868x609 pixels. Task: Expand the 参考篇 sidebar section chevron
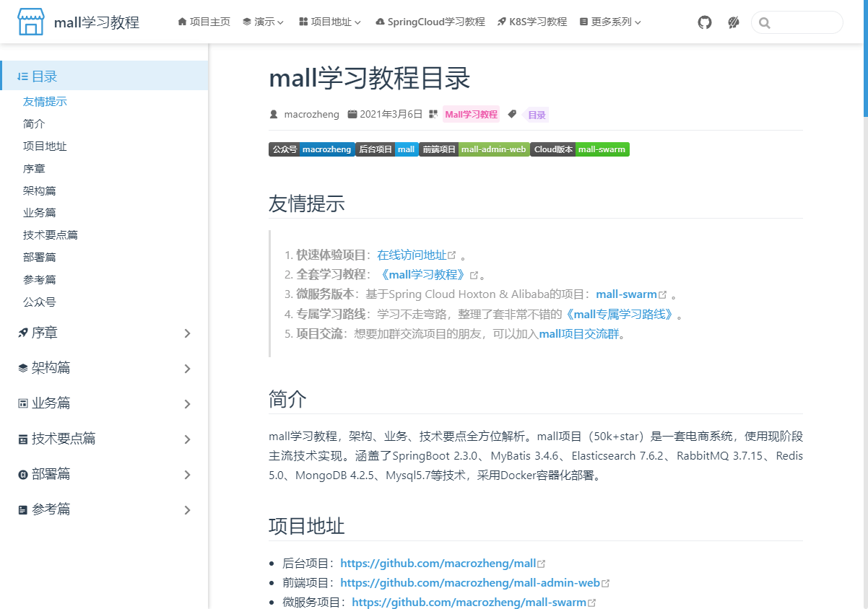point(187,510)
